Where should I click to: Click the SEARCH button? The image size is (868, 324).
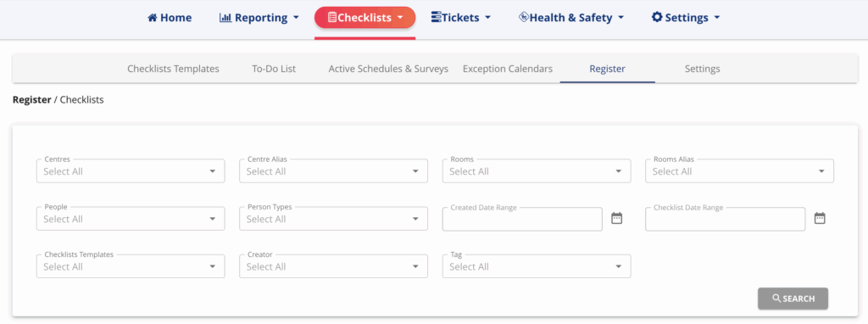pyautogui.click(x=793, y=299)
